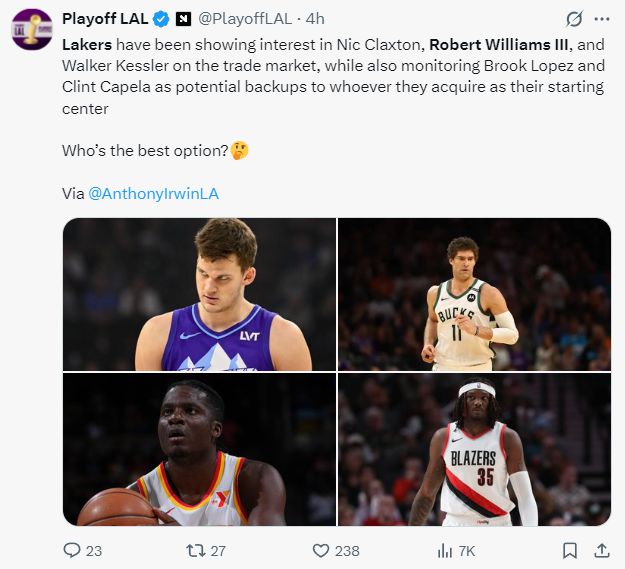Screen dimensions: 625x569
Task: Click the share post icon
Action: tap(601, 550)
